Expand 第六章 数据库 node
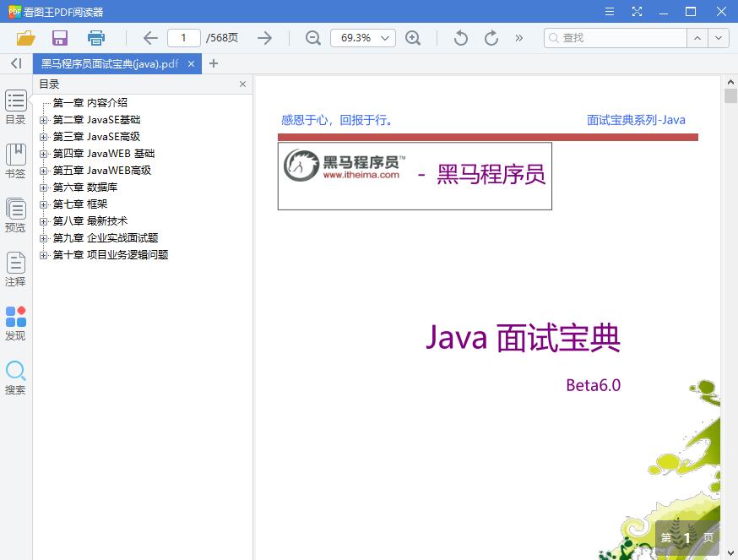738x560 pixels. point(43,188)
